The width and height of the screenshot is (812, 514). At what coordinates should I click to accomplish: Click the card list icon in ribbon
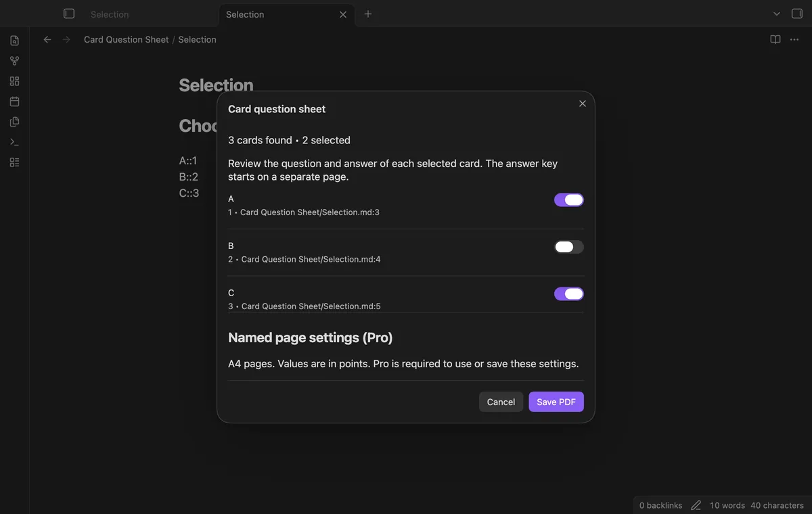[x=15, y=162]
